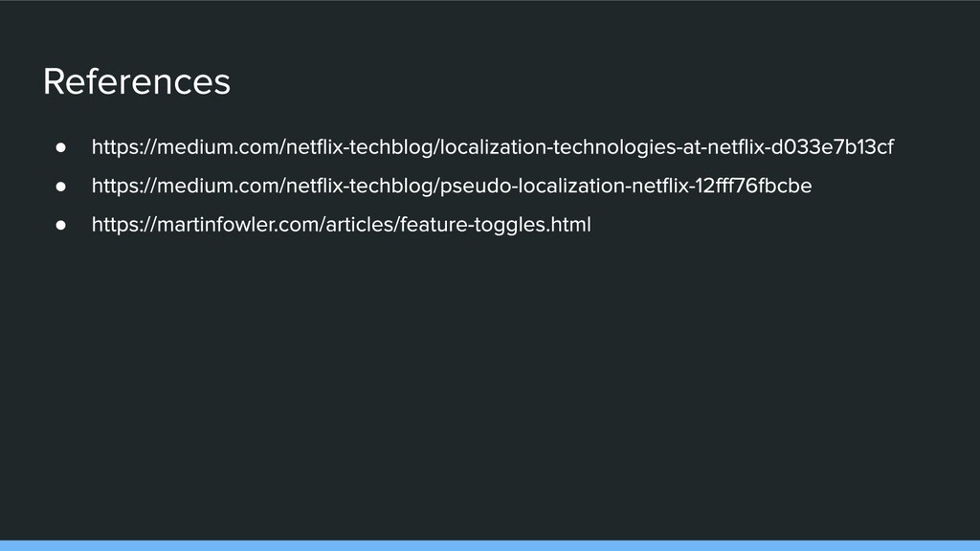Click the https prefix of the second reference

(115, 187)
